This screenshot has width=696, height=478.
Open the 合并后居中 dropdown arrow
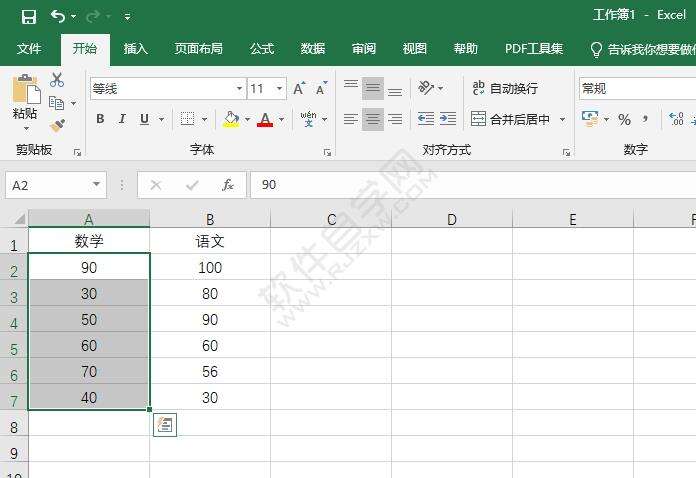[562, 119]
